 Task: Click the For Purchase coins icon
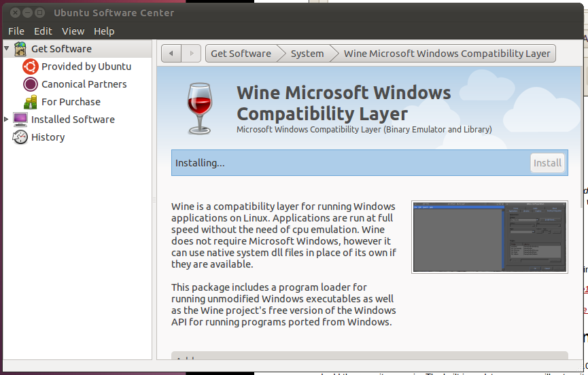(31, 102)
